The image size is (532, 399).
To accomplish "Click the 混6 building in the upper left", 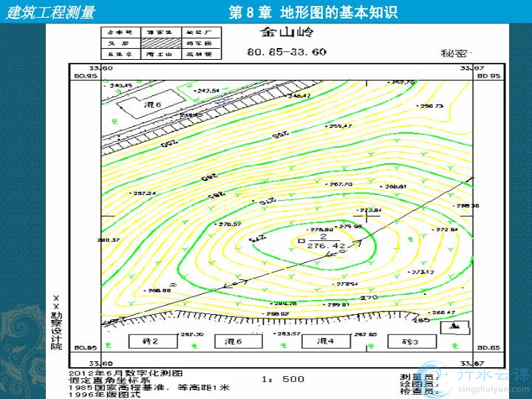I will [153, 106].
